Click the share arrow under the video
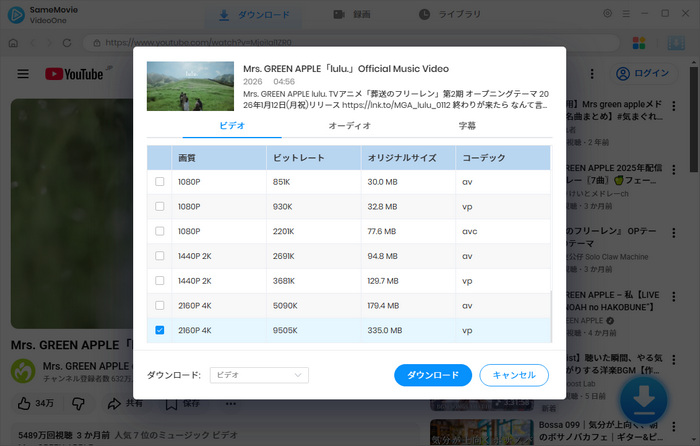This screenshot has width=700, height=446. click(x=114, y=404)
